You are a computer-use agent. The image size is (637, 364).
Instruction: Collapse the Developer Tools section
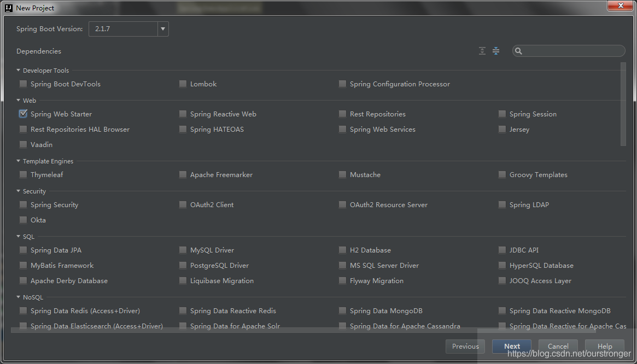click(x=18, y=71)
